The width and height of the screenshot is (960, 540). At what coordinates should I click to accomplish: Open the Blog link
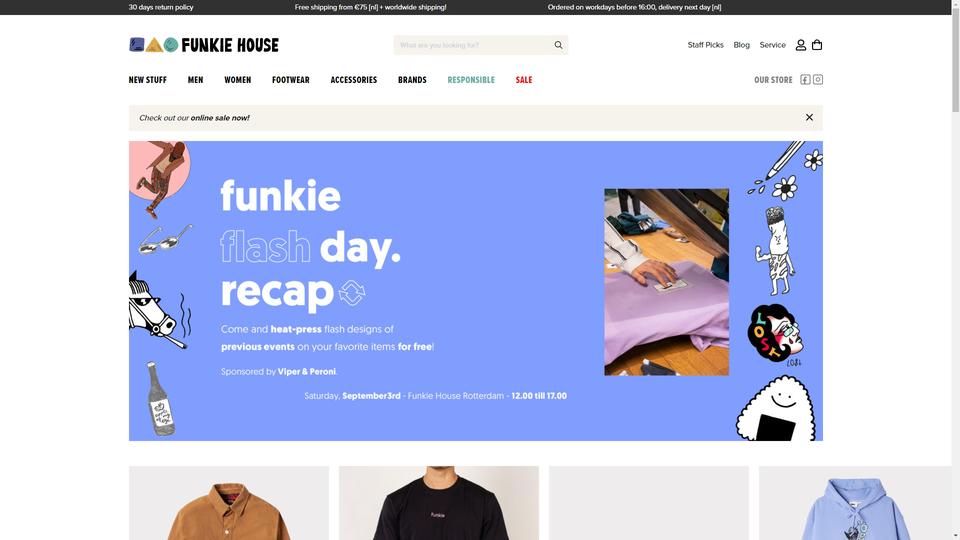tap(741, 45)
